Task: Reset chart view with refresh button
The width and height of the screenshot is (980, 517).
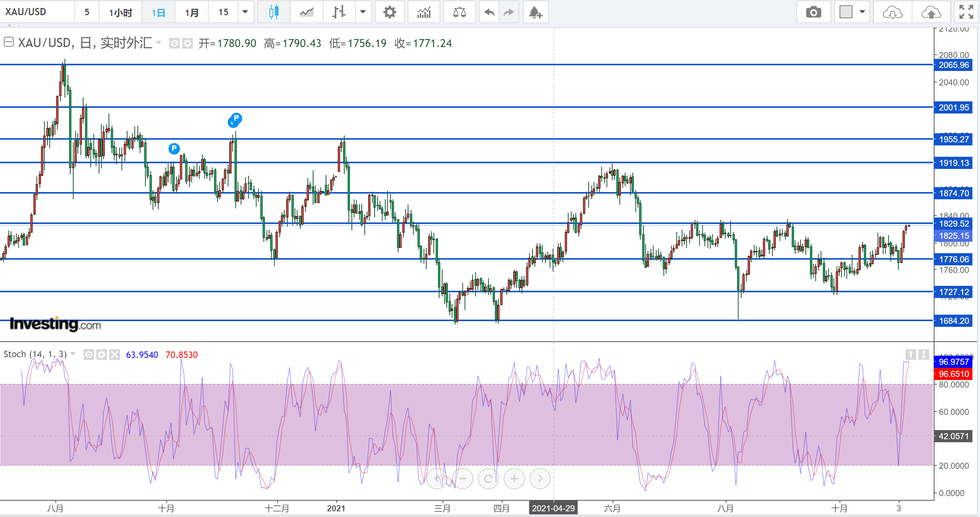Action: (x=488, y=478)
